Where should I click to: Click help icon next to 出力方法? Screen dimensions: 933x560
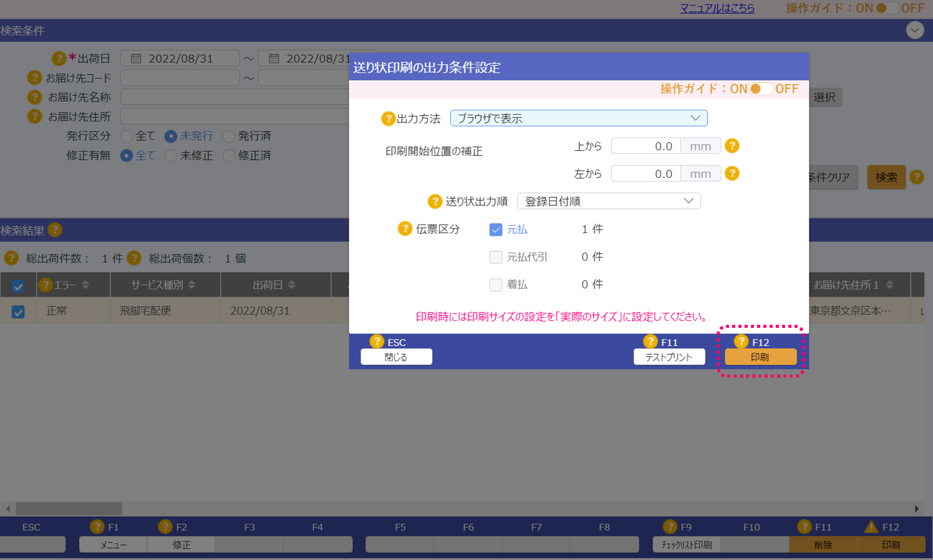pos(388,119)
